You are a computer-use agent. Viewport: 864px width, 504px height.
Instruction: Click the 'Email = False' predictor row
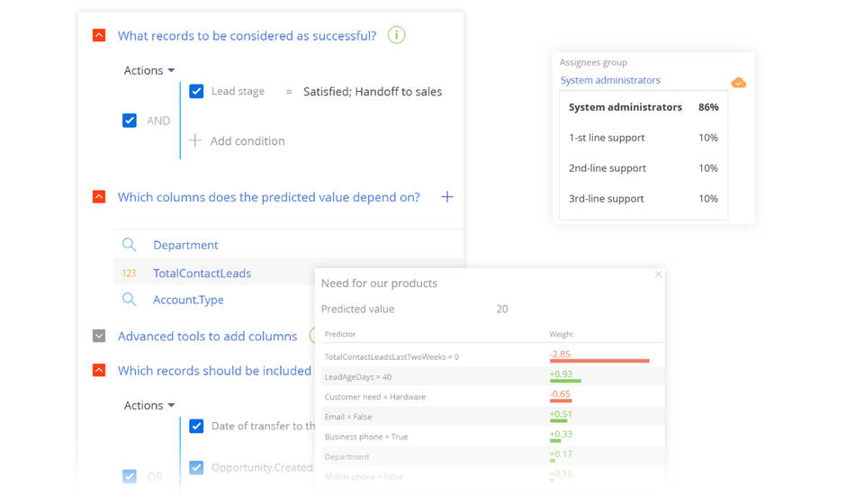(492, 417)
